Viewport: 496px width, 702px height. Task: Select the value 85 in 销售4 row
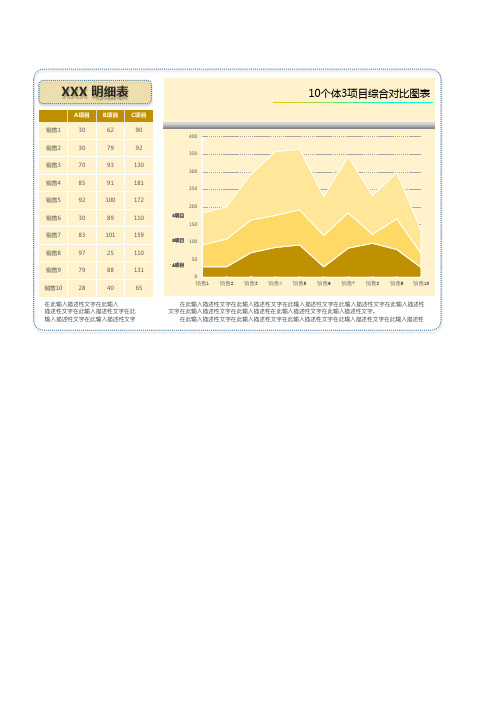point(82,183)
